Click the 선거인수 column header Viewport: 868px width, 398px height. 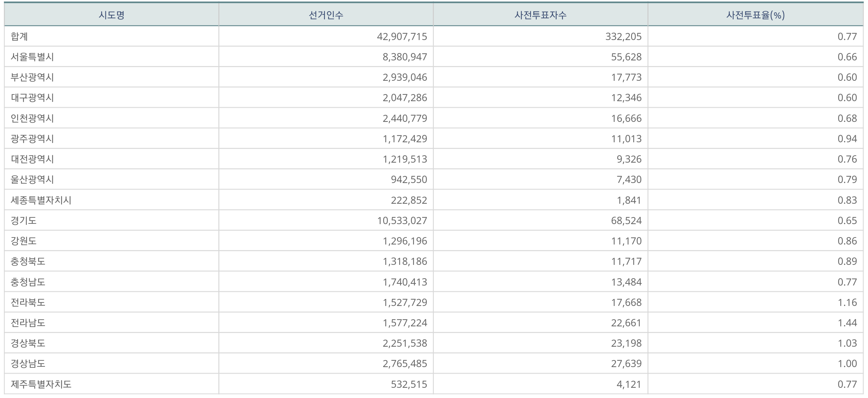[x=326, y=15]
